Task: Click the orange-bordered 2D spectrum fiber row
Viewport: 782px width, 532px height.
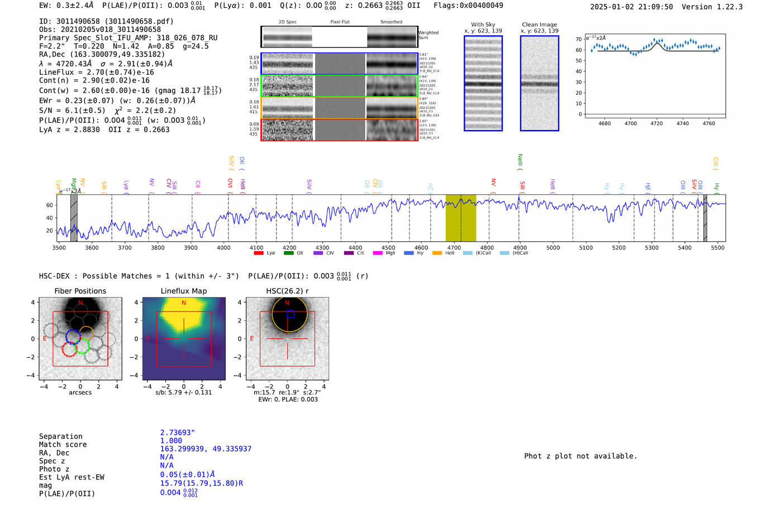Action: pos(339,108)
